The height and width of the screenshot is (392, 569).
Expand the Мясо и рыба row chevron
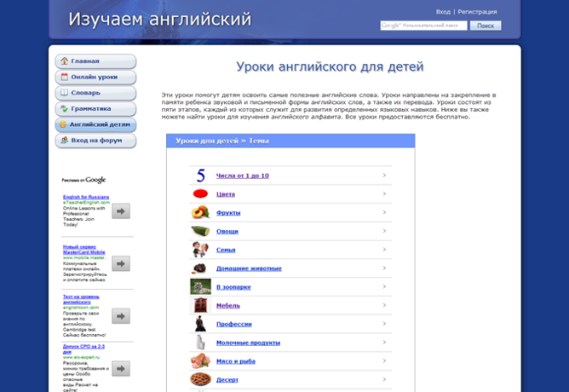point(384,360)
